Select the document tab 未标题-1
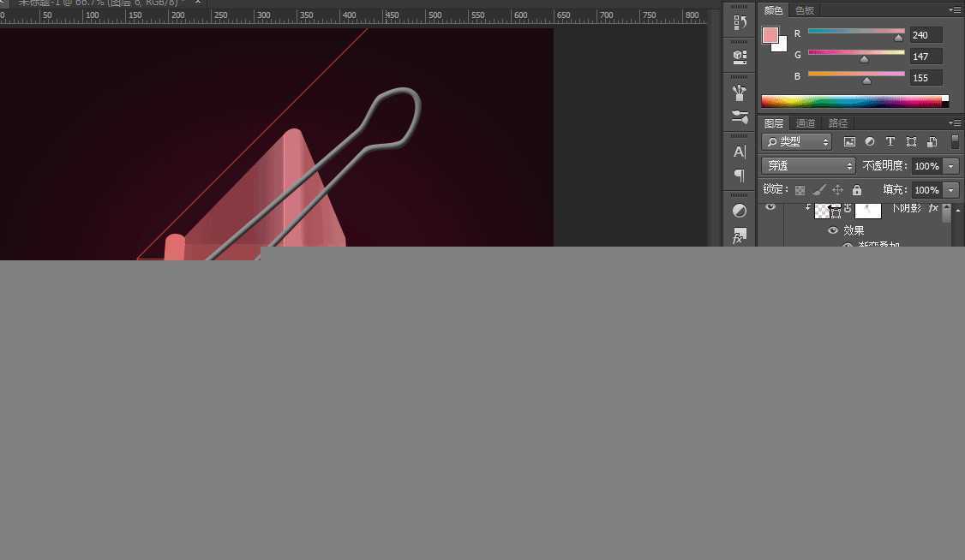The height and width of the screenshot is (560, 965). pos(101,3)
